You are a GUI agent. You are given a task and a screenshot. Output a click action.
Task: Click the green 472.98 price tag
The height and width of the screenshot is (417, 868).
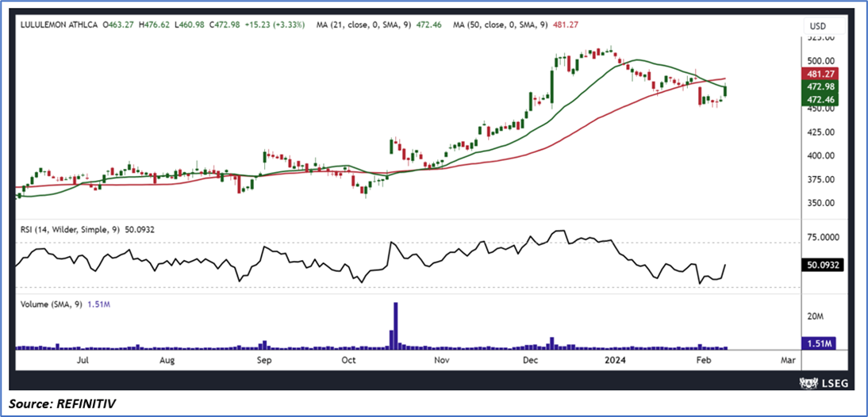(x=820, y=87)
